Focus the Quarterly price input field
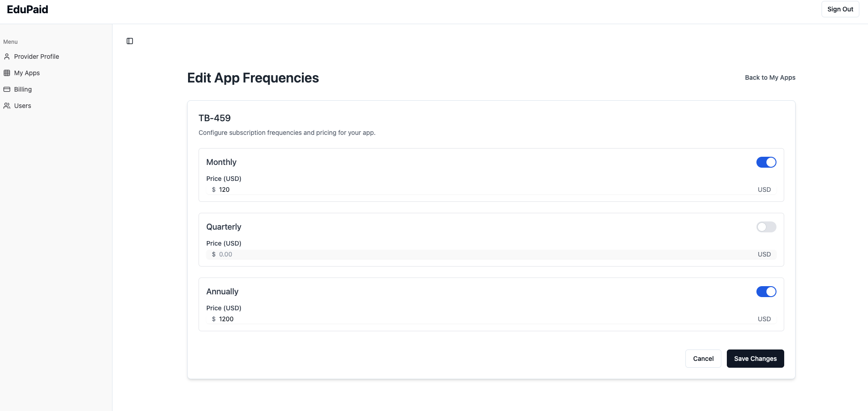The image size is (868, 411). 483,254
